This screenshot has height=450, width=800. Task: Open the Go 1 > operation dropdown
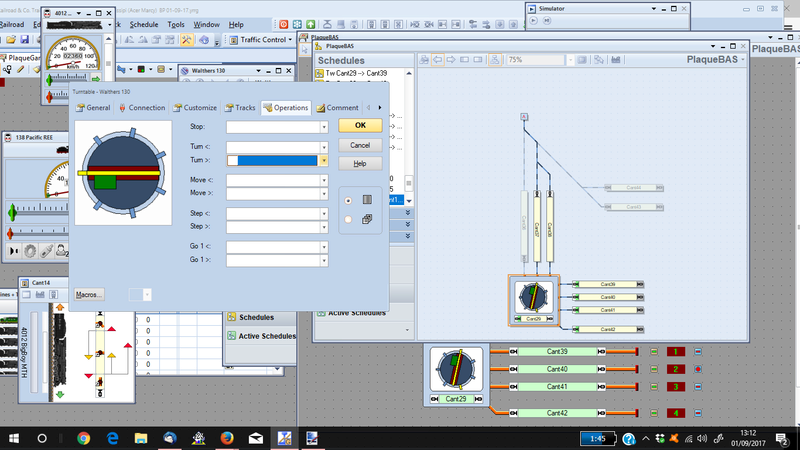tap(323, 260)
